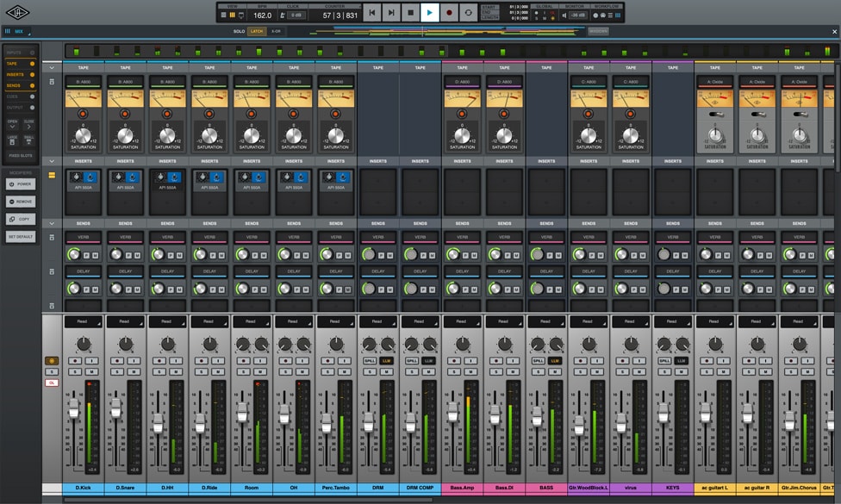Collapse the INSERTS section row chevron
This screenshot has width=841, height=504.
pos(52,161)
